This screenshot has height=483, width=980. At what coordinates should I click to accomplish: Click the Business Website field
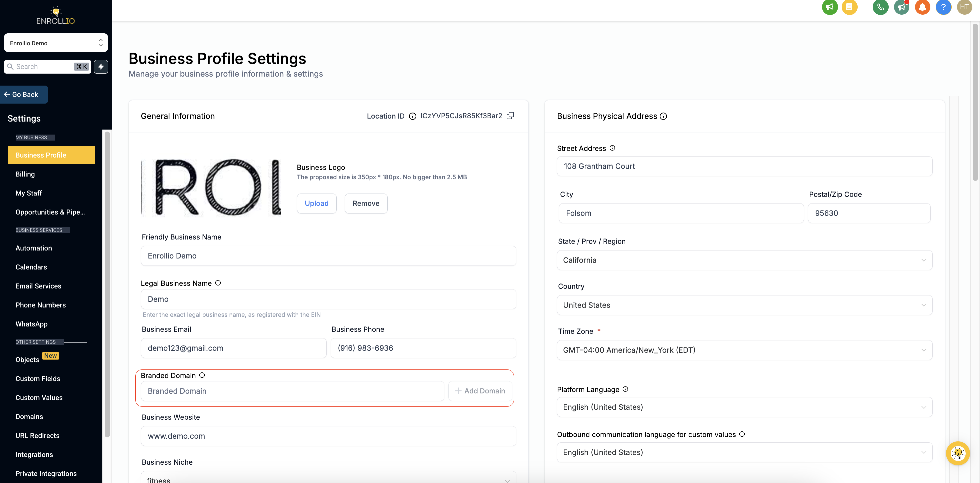point(328,436)
